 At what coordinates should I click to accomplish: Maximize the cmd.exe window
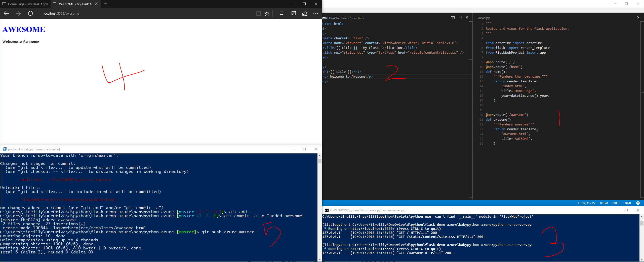(626, 210)
